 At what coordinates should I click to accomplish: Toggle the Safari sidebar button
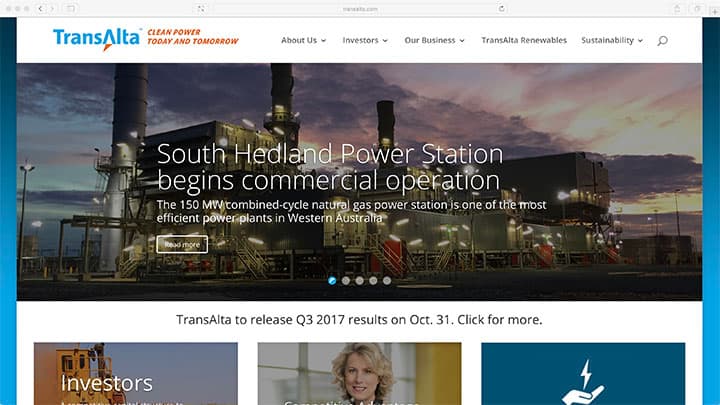tap(71, 8)
